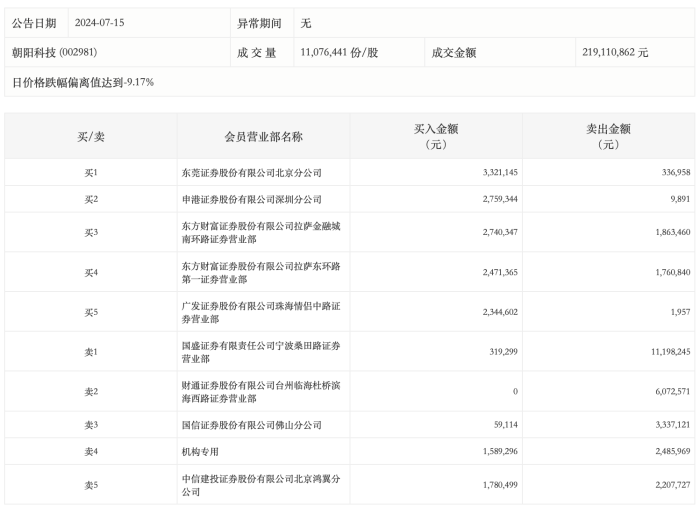Select 东方财富 拉萨东环路第一 branch
The image size is (700, 513).
coord(262,272)
